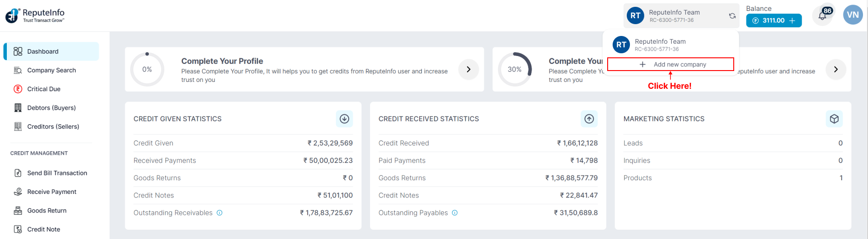868x239 pixels.
Task: Expand the 0% Complete Your Profile arrow
Action: (468, 70)
